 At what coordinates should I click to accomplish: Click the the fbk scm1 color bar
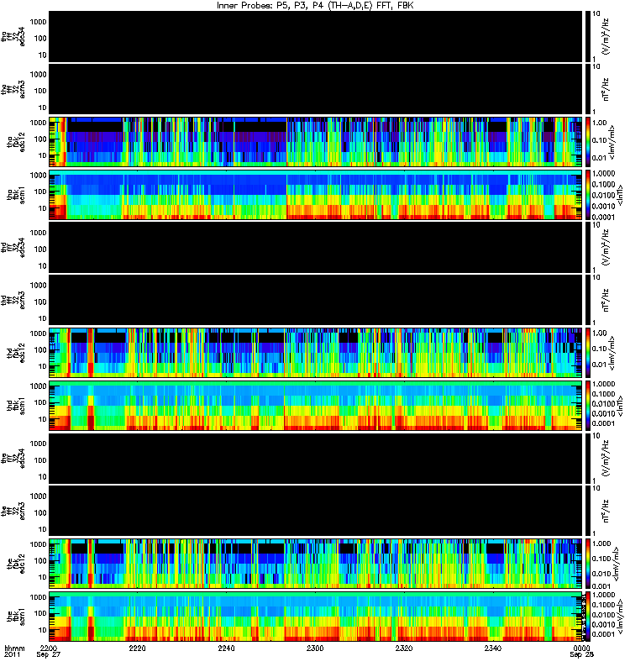click(x=586, y=617)
